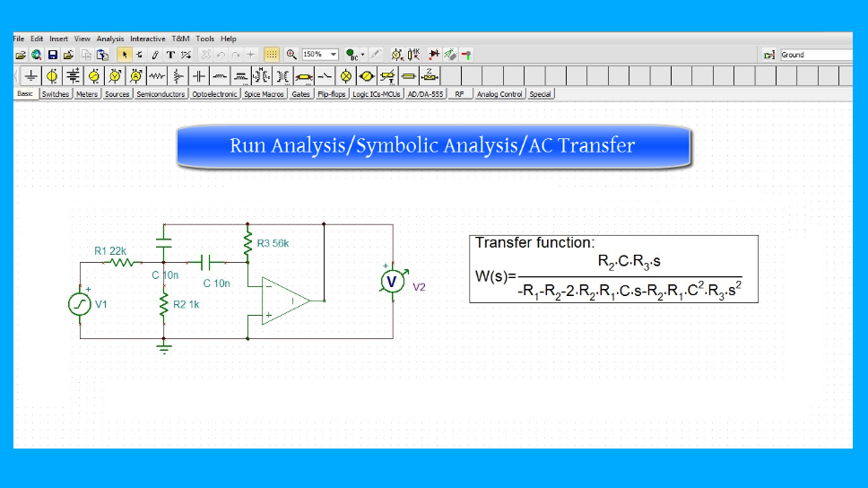This screenshot has width=868, height=488.
Task: Select the Text tool icon
Action: click(170, 55)
